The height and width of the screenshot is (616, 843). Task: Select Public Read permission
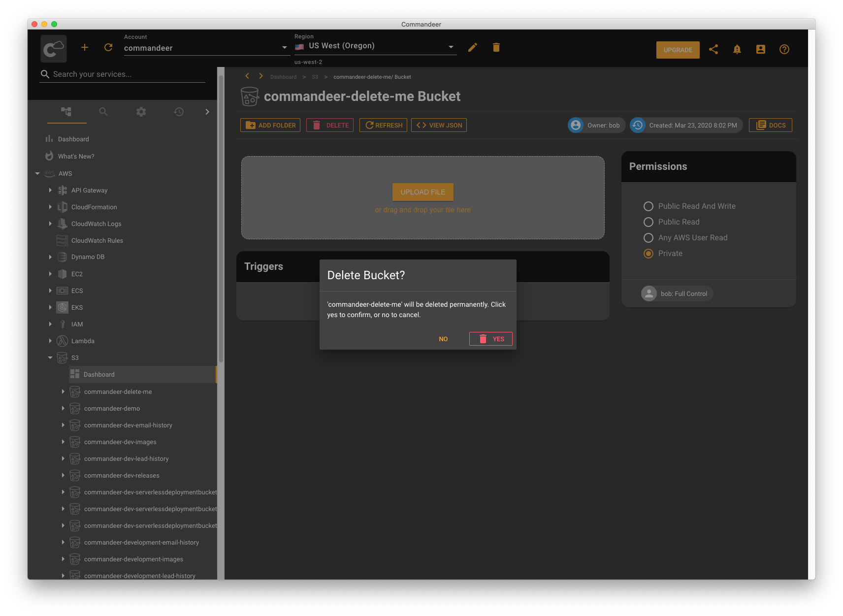coord(648,222)
